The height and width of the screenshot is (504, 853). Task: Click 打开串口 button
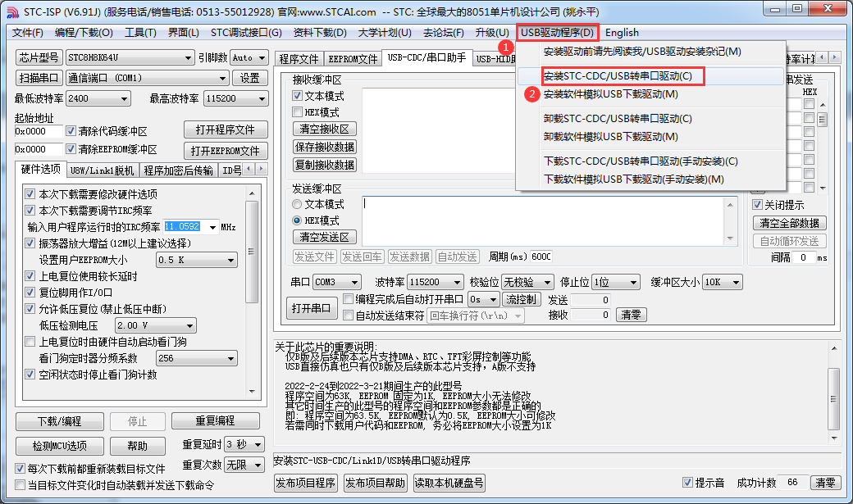coord(311,308)
